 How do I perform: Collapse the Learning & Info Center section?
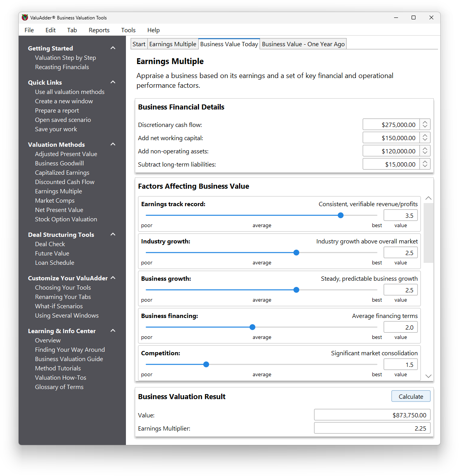point(113,331)
